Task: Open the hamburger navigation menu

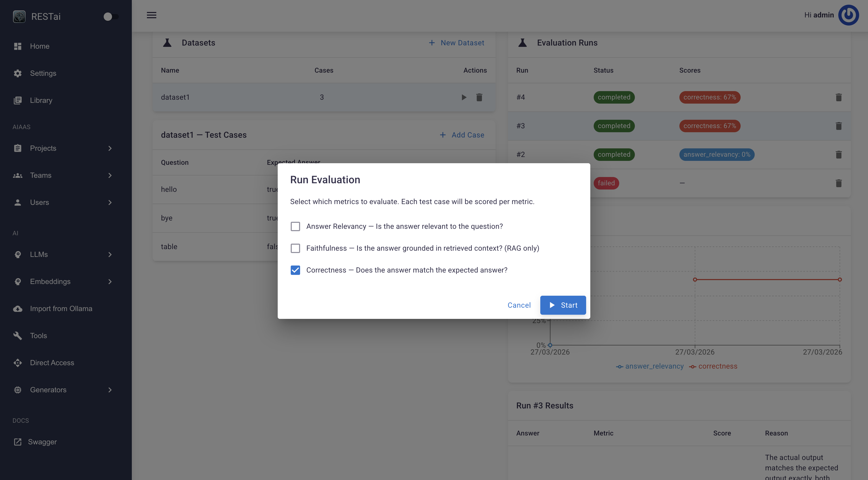Action: [x=151, y=15]
